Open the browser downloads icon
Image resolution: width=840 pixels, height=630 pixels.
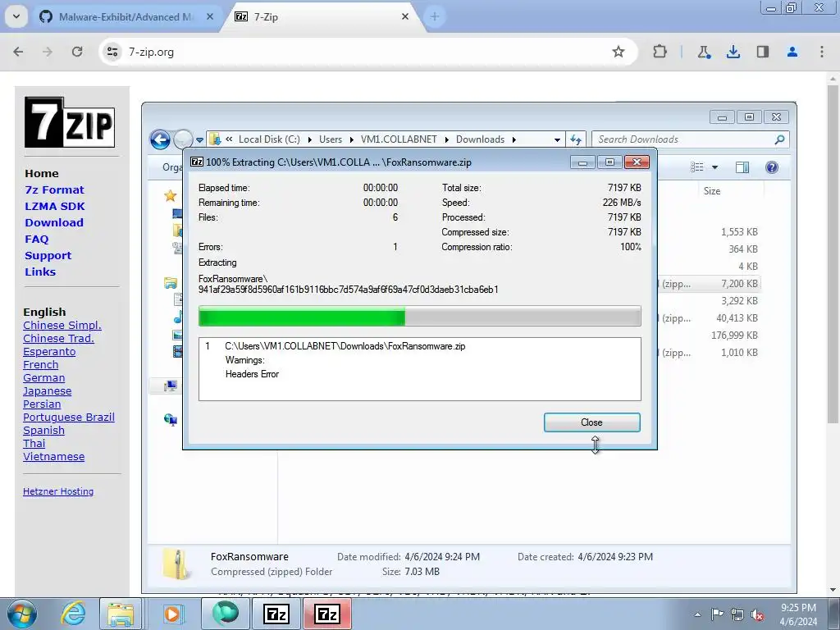733,52
